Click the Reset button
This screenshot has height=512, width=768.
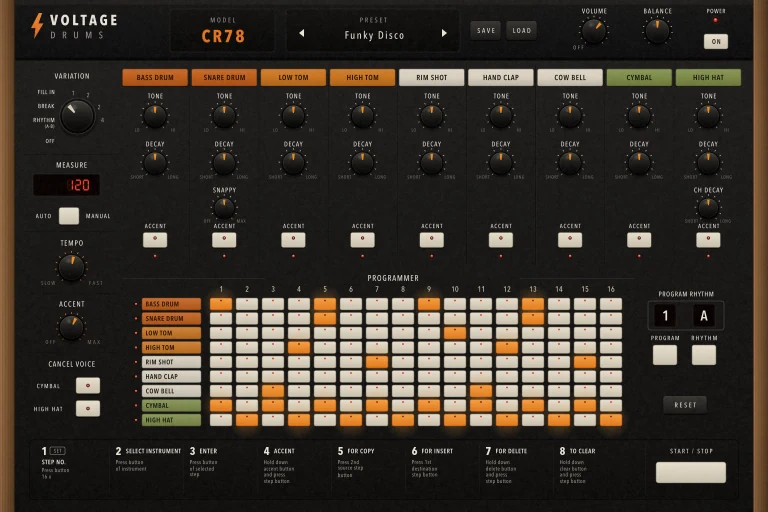pos(685,405)
